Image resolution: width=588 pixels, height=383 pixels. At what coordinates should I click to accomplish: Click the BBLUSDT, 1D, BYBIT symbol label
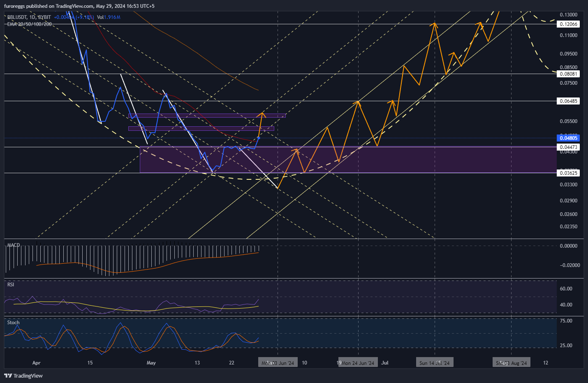click(29, 17)
